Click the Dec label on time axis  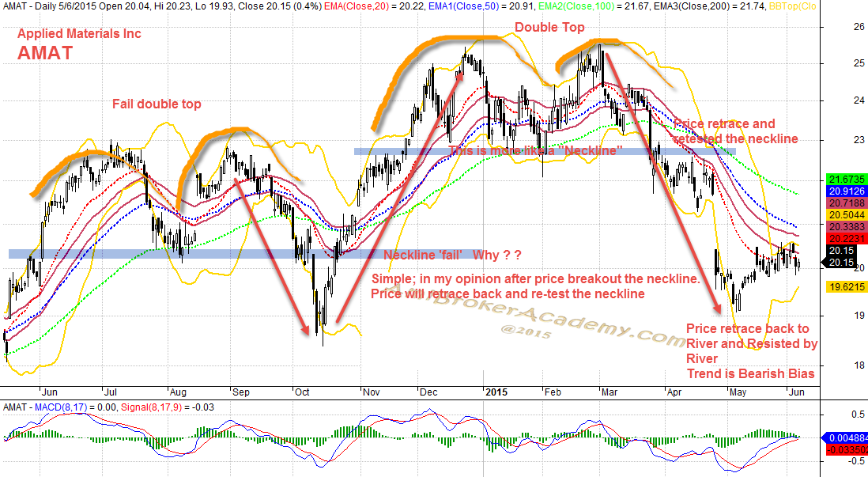point(429,392)
